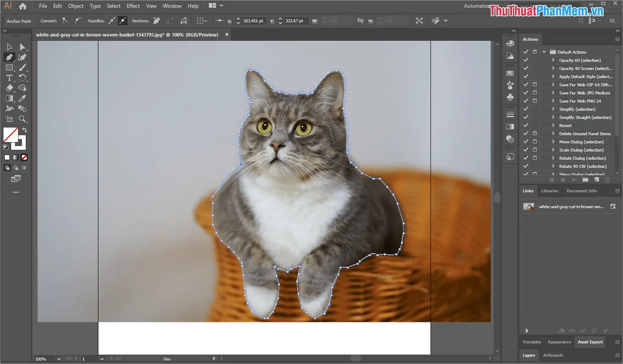Click the Illustrator Home icon

tap(23, 6)
